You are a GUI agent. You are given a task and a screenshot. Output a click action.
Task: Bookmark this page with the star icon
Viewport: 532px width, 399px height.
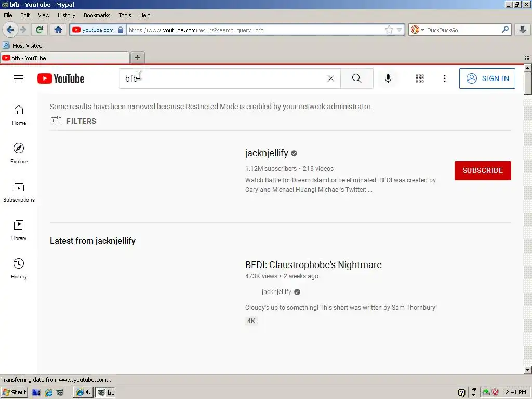(x=389, y=30)
